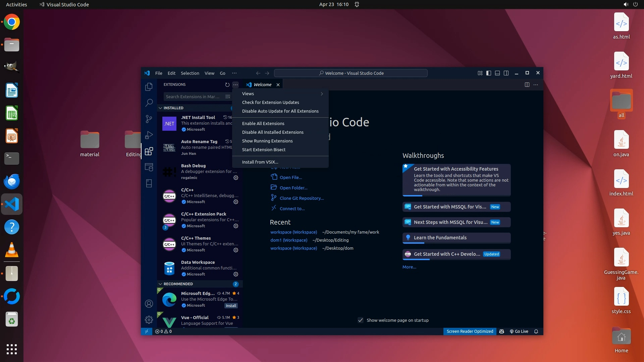
Task: Open the Run and Debug view
Action: tap(149, 135)
